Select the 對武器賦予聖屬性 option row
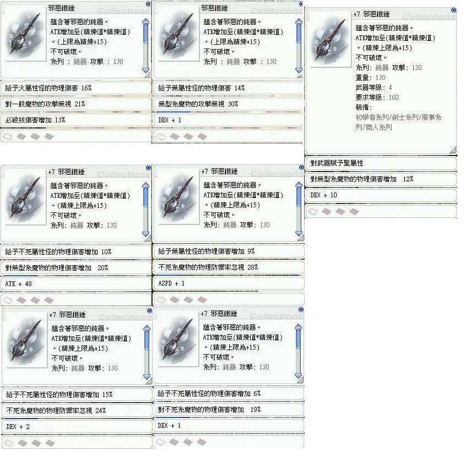The image size is (476, 450). point(381,163)
